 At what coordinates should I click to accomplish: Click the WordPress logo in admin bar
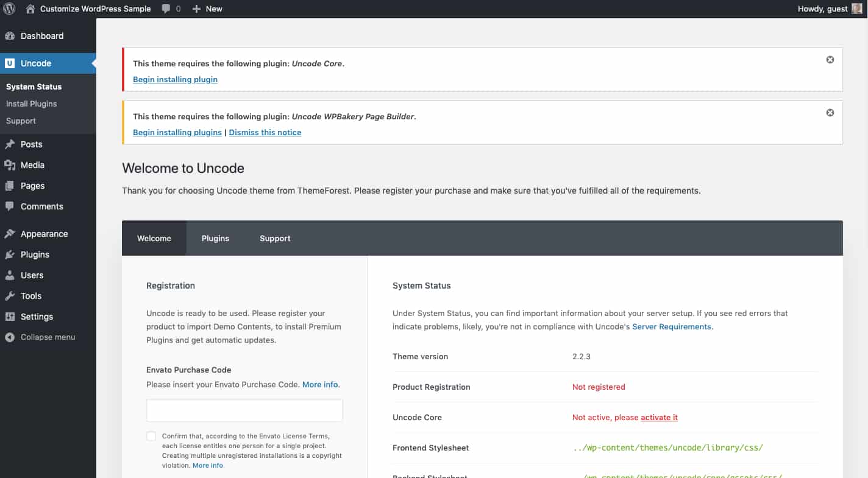pos(9,9)
